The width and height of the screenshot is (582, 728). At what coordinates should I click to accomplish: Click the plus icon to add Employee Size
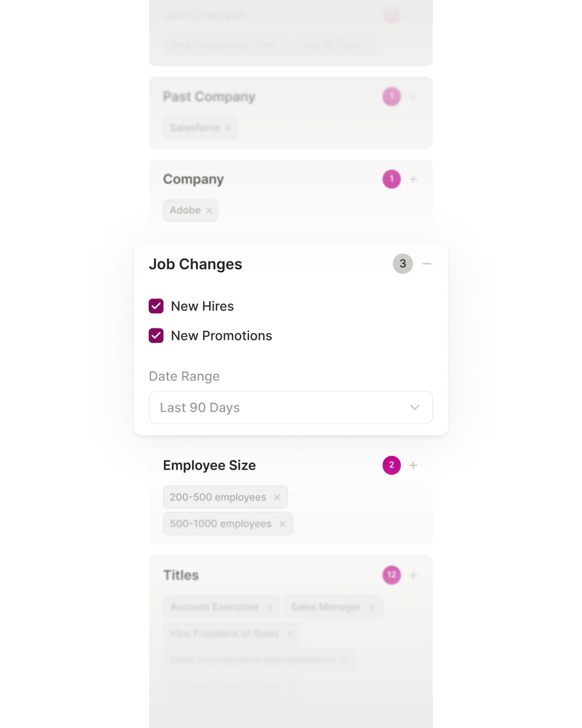(x=413, y=465)
